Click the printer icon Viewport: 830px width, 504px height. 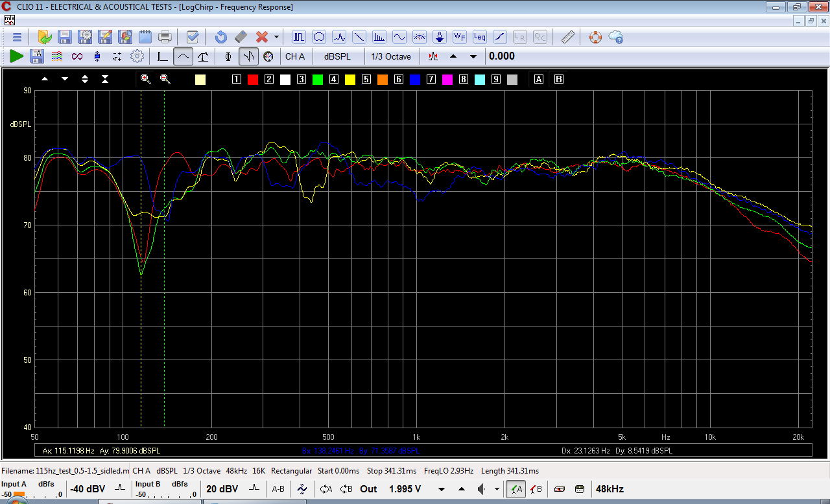tap(165, 37)
